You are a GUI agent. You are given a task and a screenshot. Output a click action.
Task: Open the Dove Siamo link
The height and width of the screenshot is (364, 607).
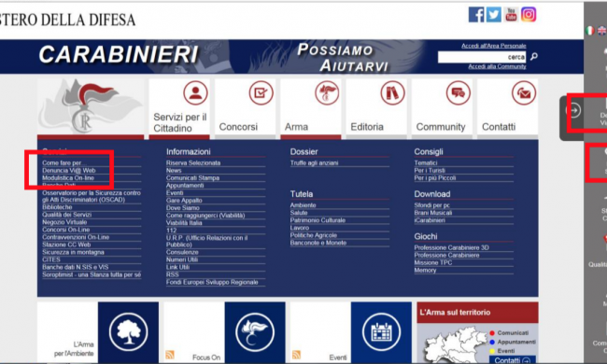pyautogui.click(x=183, y=208)
